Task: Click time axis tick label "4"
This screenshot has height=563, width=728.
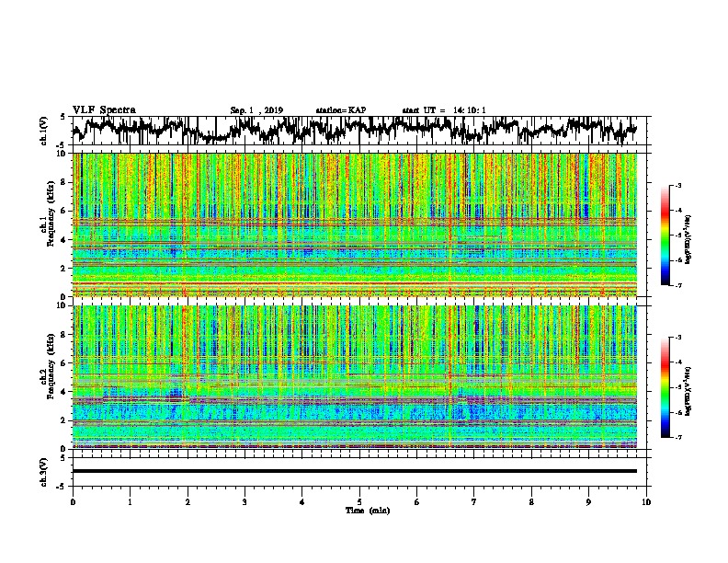Action: click(302, 502)
